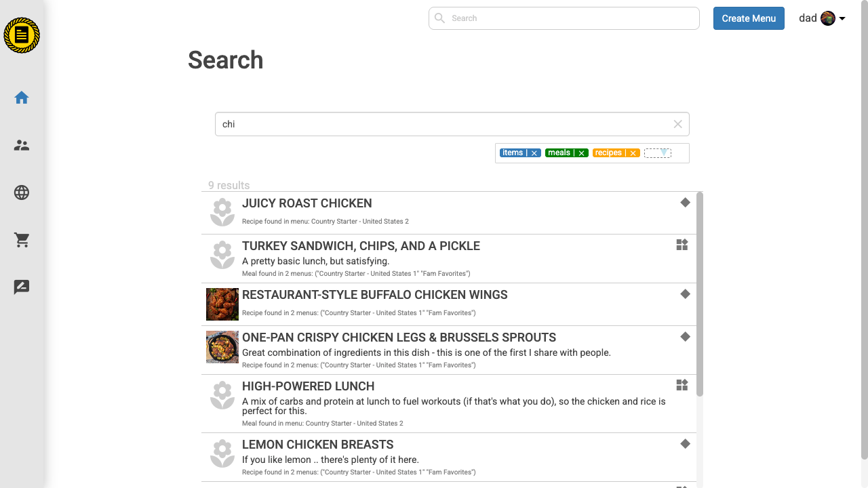Click meal widgets icon on Turkey Sandwich result

[682, 245]
